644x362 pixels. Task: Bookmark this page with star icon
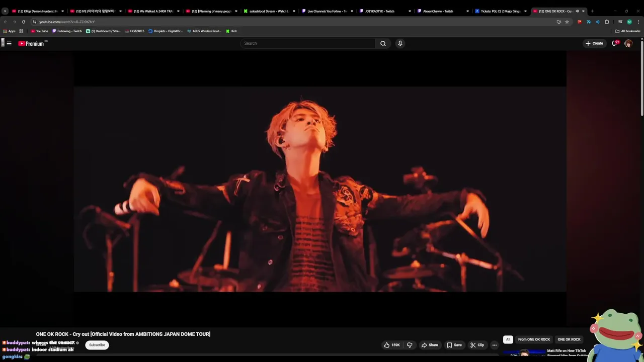pyautogui.click(x=567, y=22)
